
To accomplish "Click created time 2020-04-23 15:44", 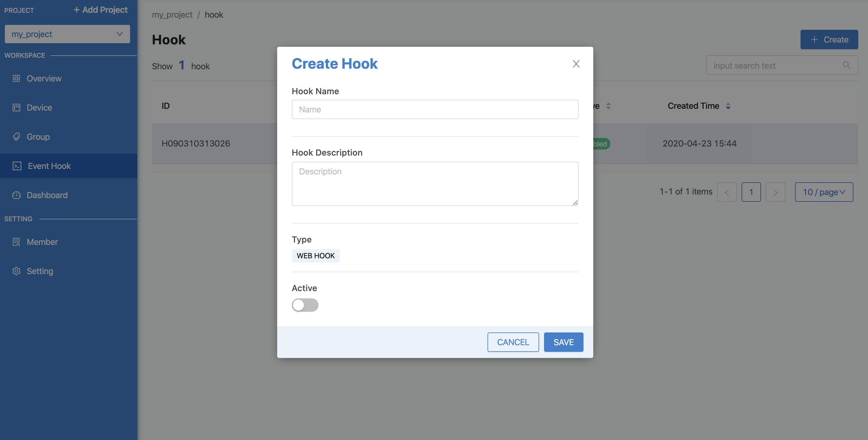I will point(700,143).
